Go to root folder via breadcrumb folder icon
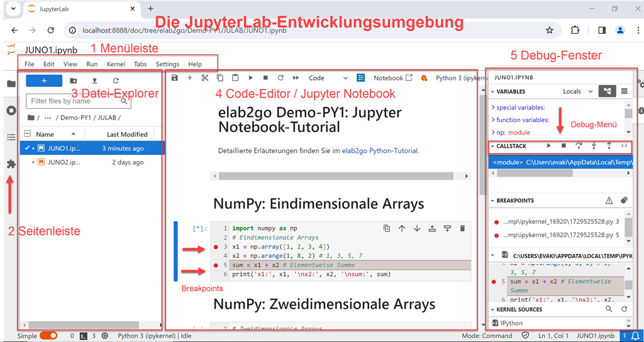The image size is (644, 342). (x=31, y=118)
